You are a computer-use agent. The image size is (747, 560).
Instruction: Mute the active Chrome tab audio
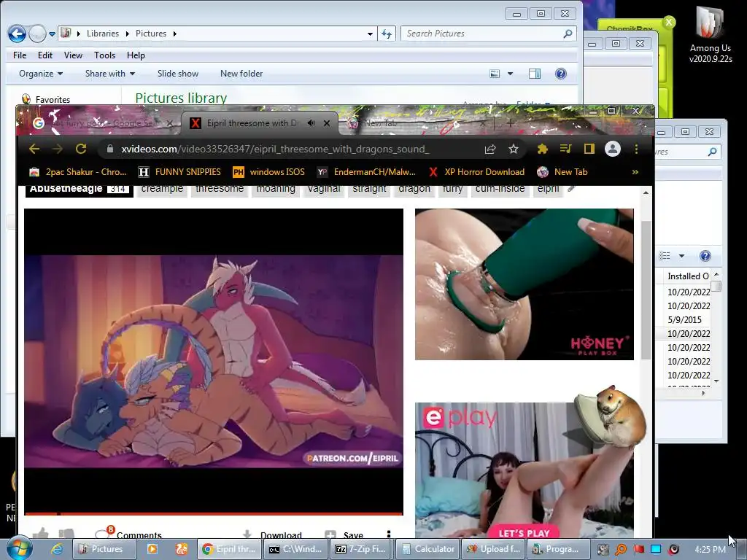tap(311, 123)
